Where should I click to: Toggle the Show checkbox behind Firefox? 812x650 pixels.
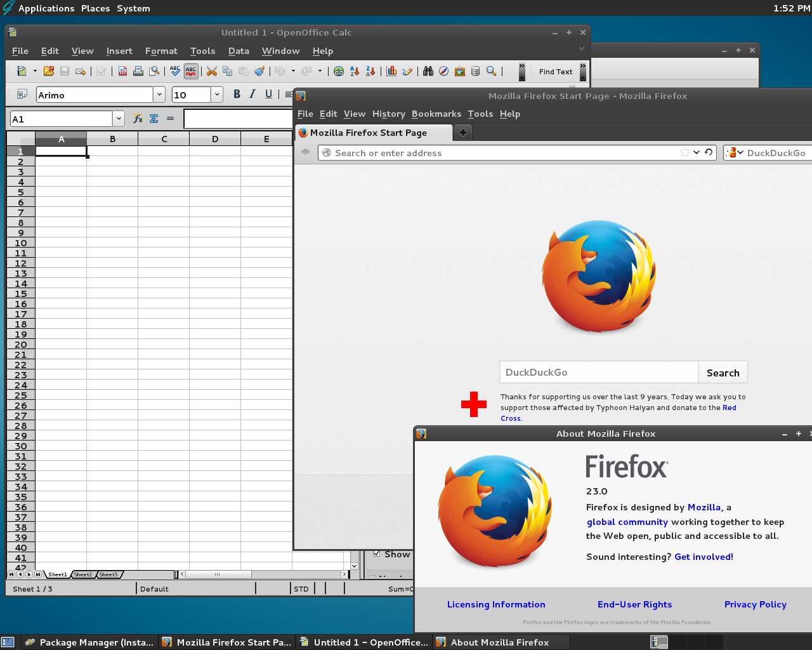[377, 554]
